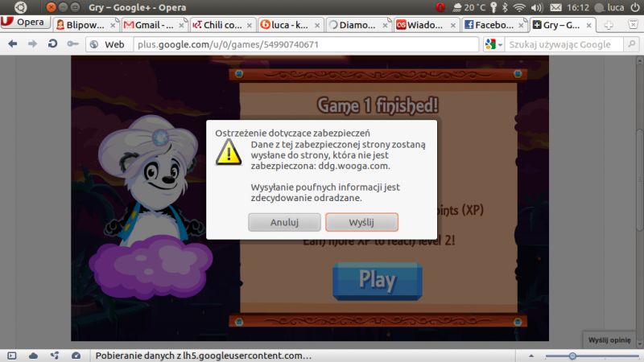Open the weather indicator showing 20 °C
Image resolution: width=644 pixels, height=362 pixels.
coord(469,7)
